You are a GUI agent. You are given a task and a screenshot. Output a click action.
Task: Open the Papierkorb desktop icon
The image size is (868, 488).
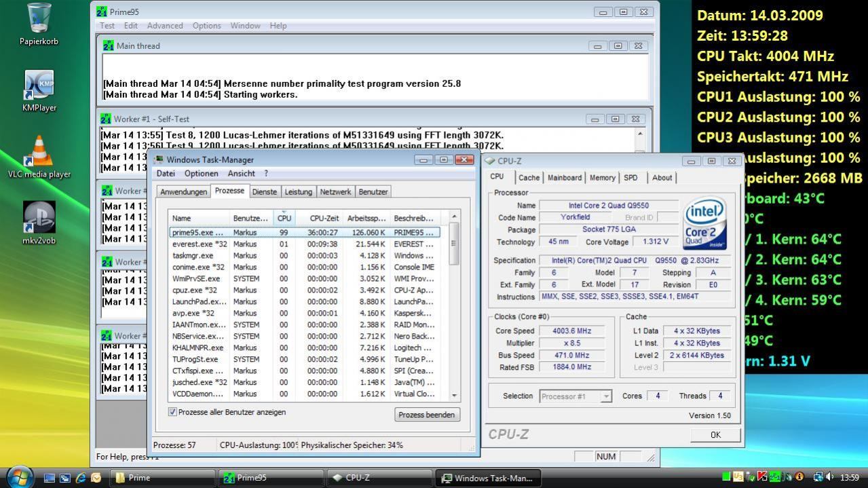tap(39, 24)
